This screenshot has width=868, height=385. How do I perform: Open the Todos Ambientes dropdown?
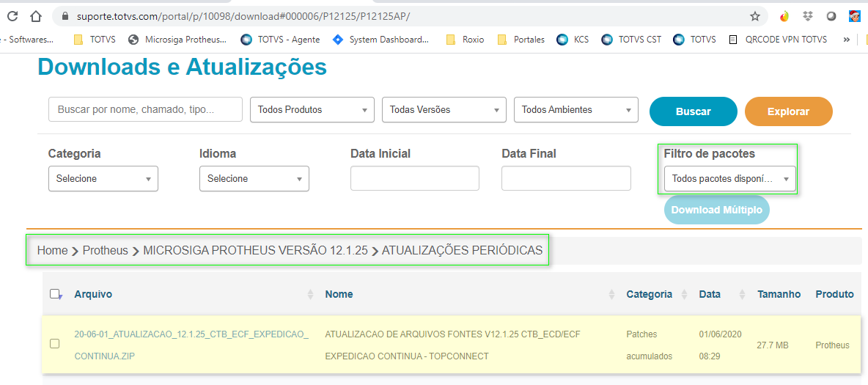576,110
